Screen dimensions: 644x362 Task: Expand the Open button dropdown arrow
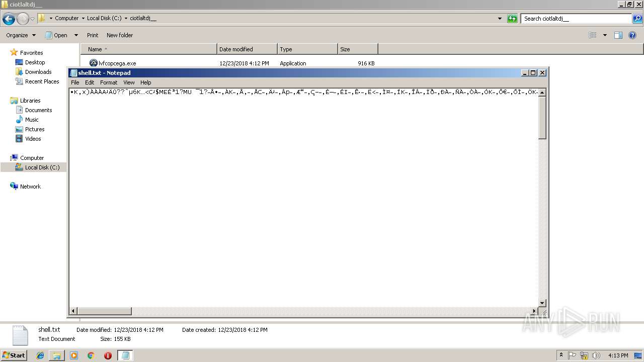(x=76, y=35)
